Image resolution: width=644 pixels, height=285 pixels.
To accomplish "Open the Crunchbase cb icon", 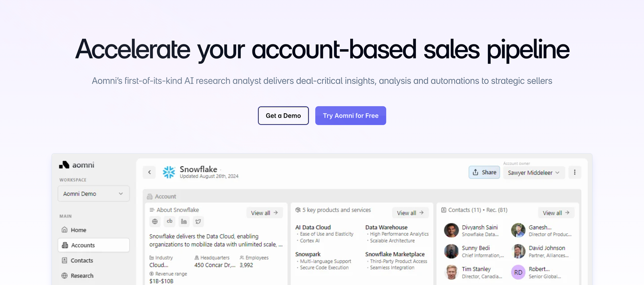I will (169, 221).
